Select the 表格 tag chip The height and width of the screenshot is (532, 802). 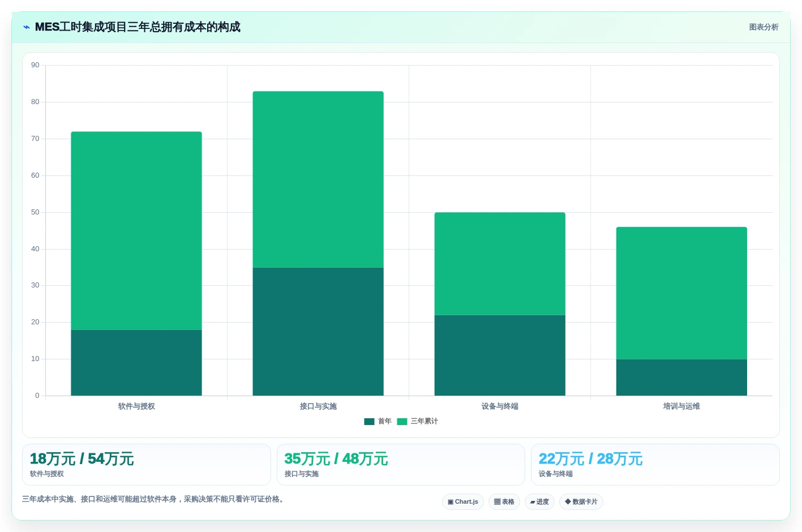pyautogui.click(x=504, y=502)
